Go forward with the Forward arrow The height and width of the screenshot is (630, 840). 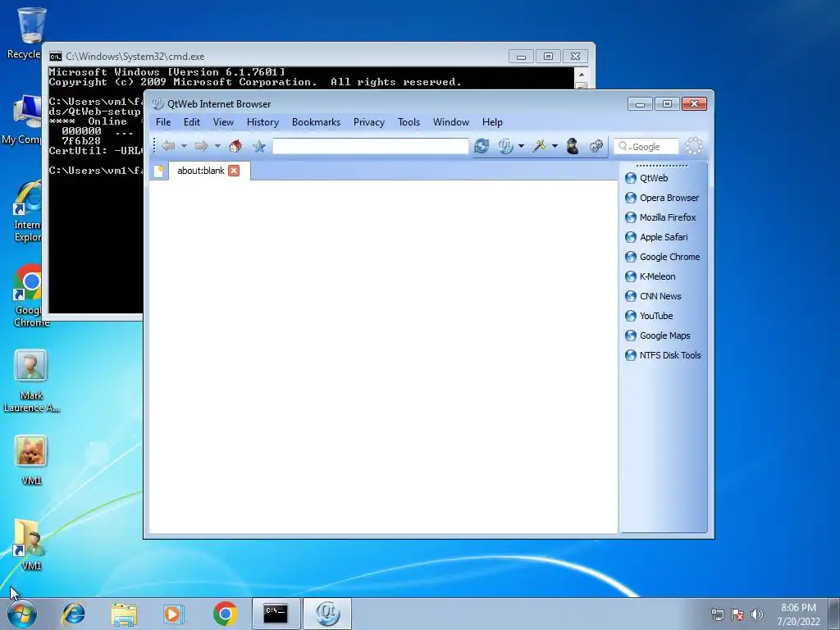click(202, 146)
